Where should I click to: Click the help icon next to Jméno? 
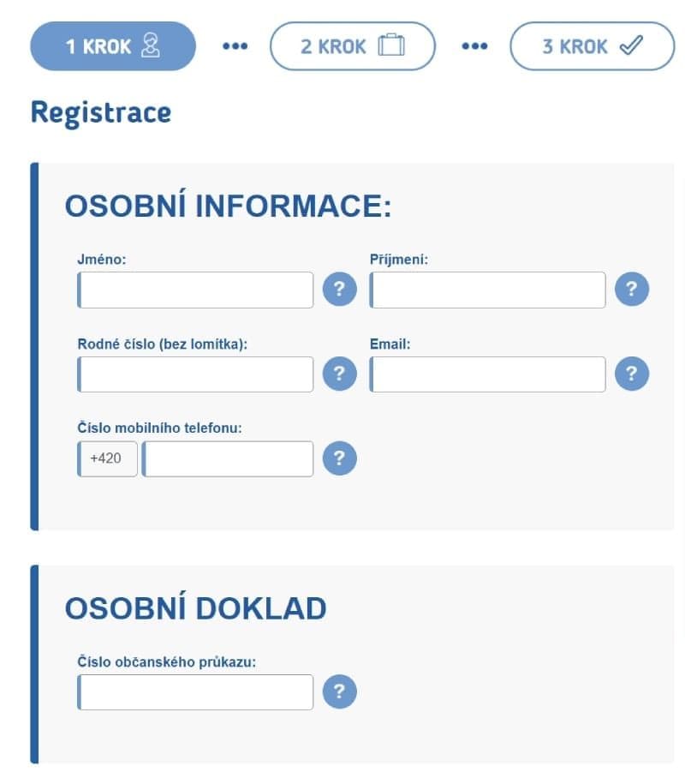coord(339,289)
